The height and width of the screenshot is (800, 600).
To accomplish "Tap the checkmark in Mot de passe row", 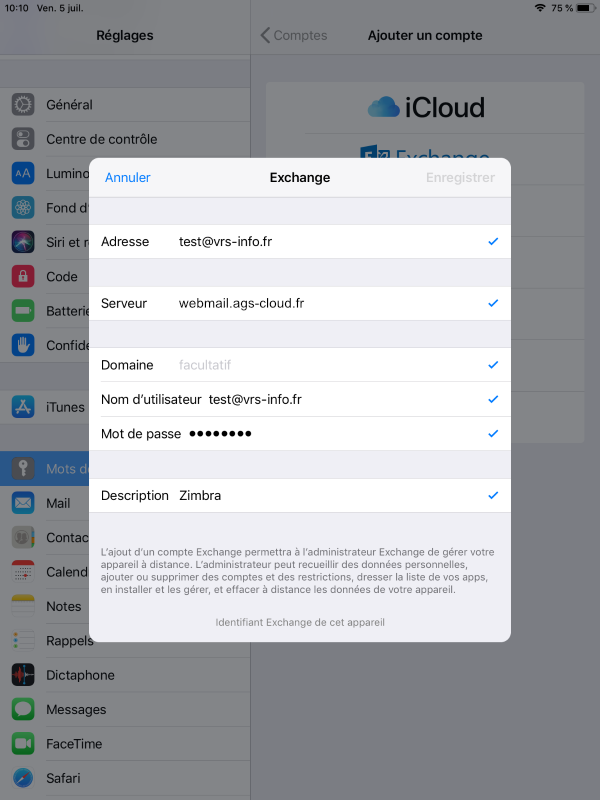I will 493,434.
